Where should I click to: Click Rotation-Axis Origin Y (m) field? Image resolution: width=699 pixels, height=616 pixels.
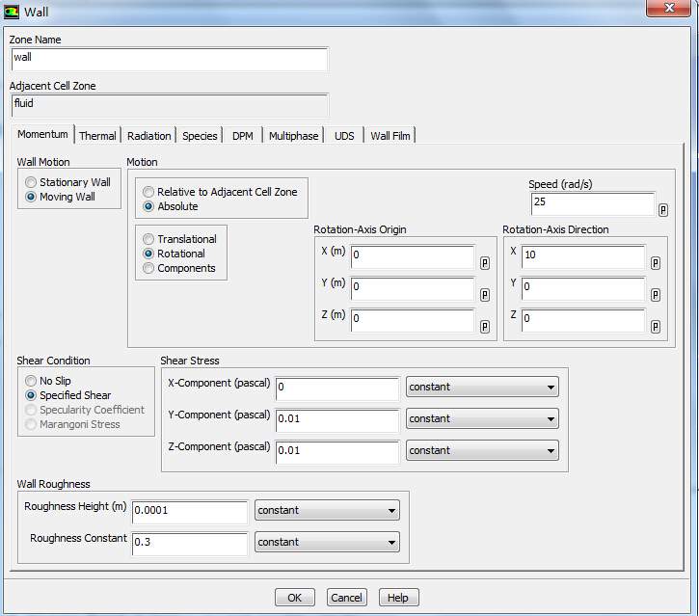tap(413, 289)
